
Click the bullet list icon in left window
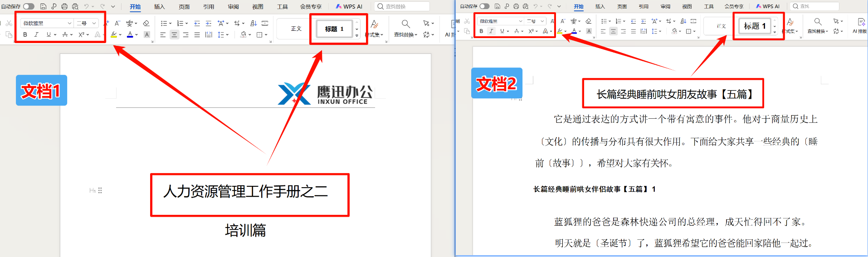pyautogui.click(x=164, y=23)
